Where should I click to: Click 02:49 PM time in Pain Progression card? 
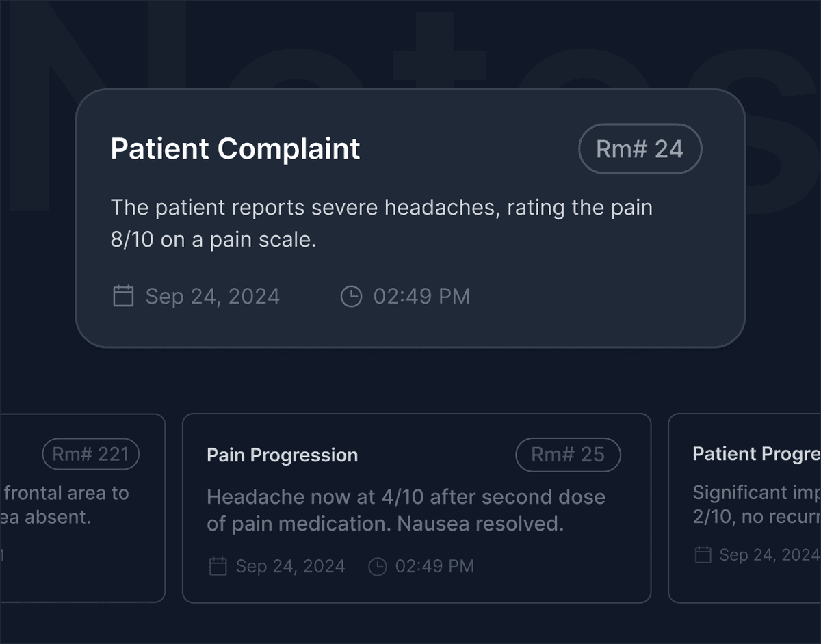pos(434,566)
